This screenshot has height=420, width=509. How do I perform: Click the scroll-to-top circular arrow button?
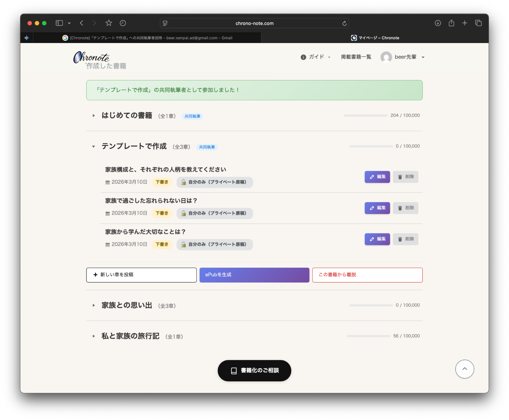tap(464, 369)
